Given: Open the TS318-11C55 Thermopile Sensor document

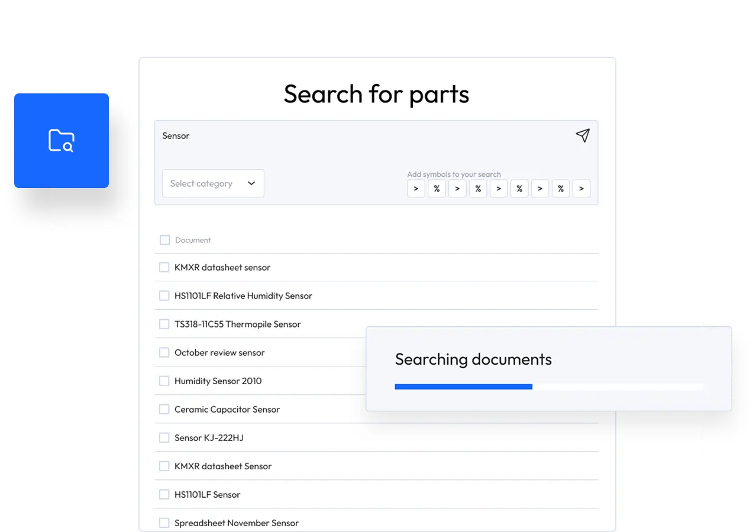Looking at the screenshot, I should point(237,324).
